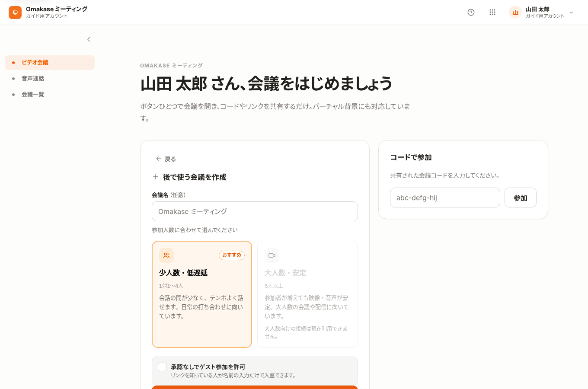Click the video camera icon on 大人数 card

(272, 255)
